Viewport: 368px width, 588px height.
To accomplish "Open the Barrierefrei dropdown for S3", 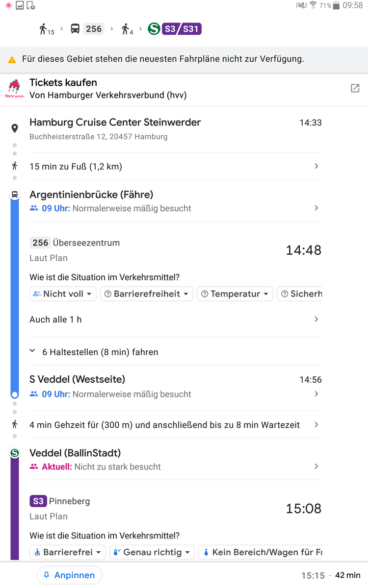I will (x=68, y=552).
